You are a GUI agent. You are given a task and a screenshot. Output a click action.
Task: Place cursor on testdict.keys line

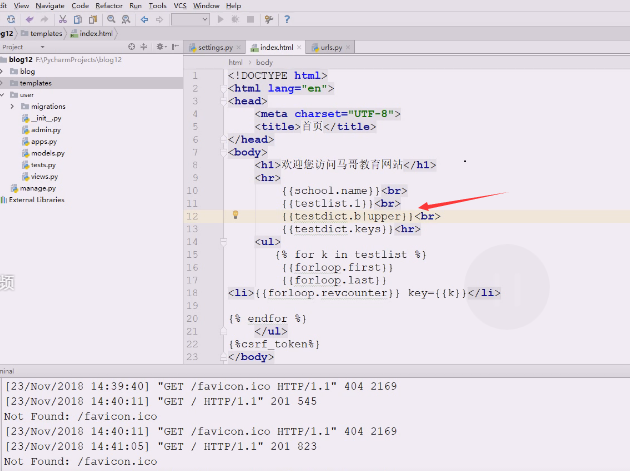(351, 229)
